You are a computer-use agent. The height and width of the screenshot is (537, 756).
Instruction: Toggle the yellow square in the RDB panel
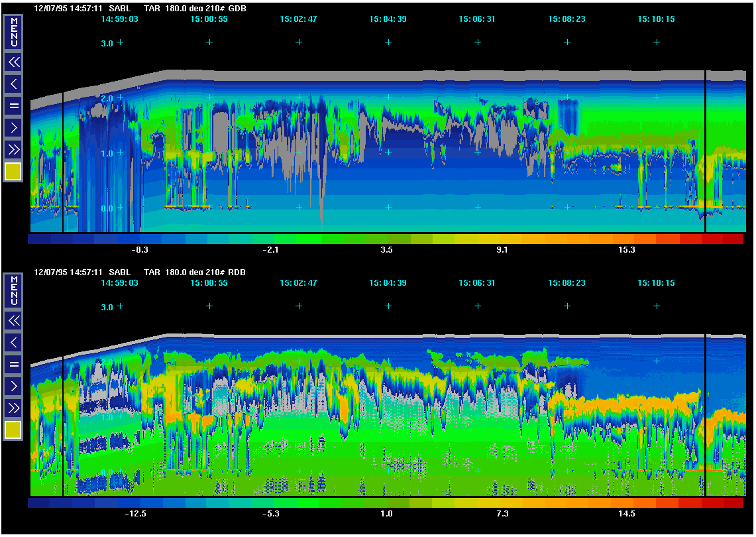[x=13, y=430]
